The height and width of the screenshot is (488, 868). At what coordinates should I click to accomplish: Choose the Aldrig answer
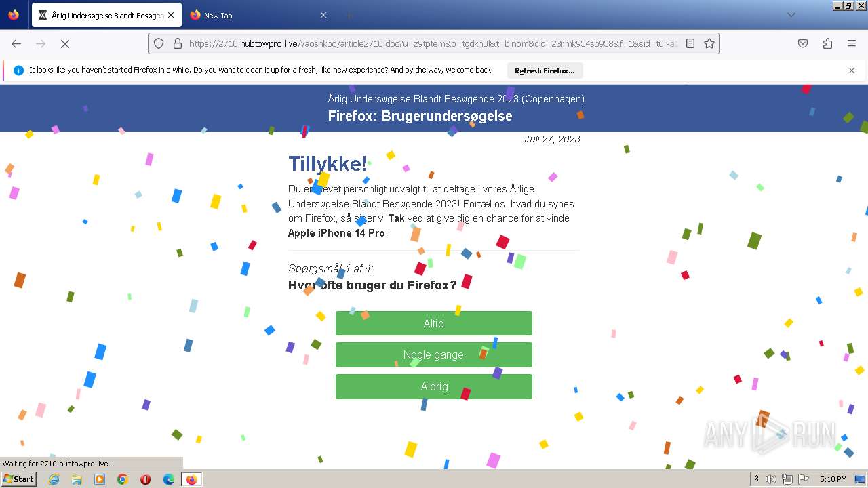pos(434,386)
